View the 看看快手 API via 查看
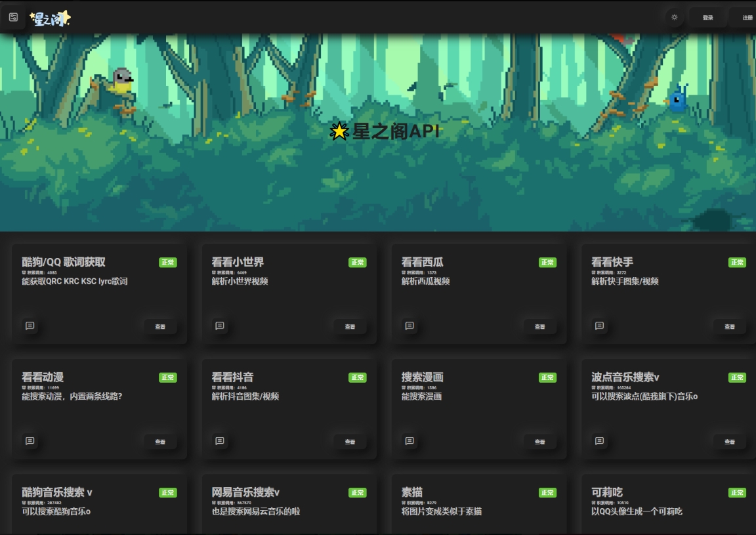The width and height of the screenshot is (756, 535). coord(730,327)
